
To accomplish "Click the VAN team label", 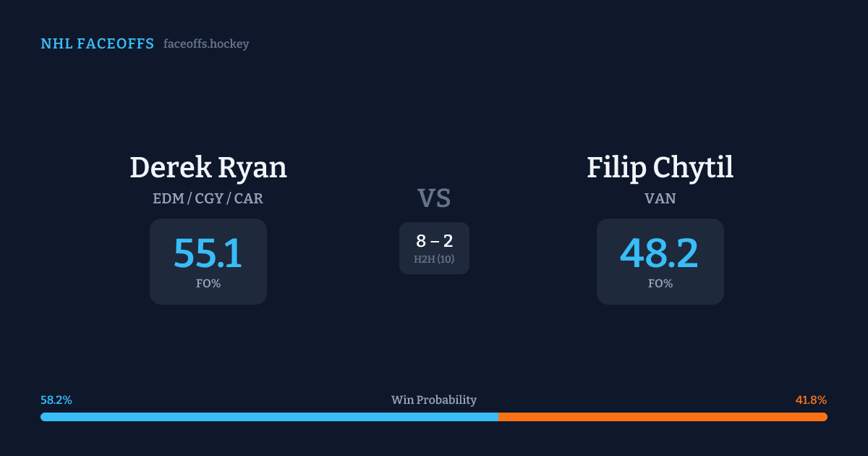I will click(x=660, y=198).
